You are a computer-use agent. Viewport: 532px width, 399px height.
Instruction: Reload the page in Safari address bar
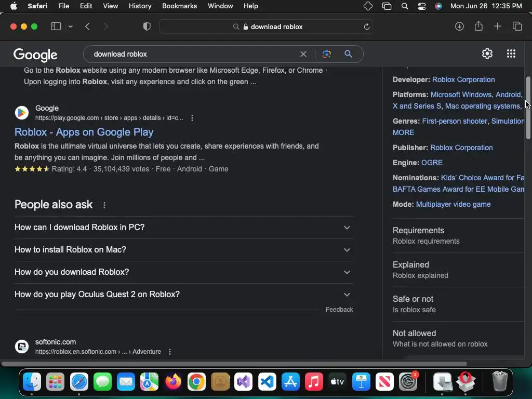pos(366,27)
